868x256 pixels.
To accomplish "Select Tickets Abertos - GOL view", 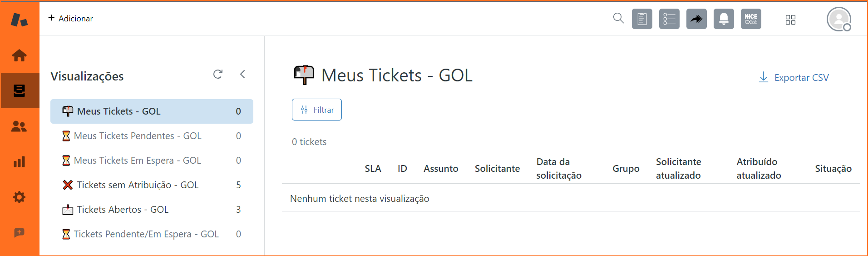I will click(x=123, y=210).
